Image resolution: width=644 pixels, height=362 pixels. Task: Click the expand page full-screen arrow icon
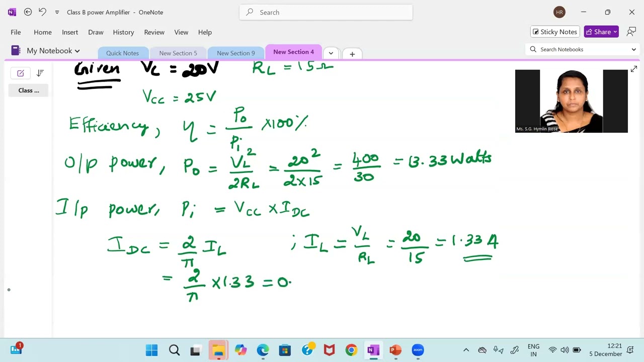[x=633, y=69]
